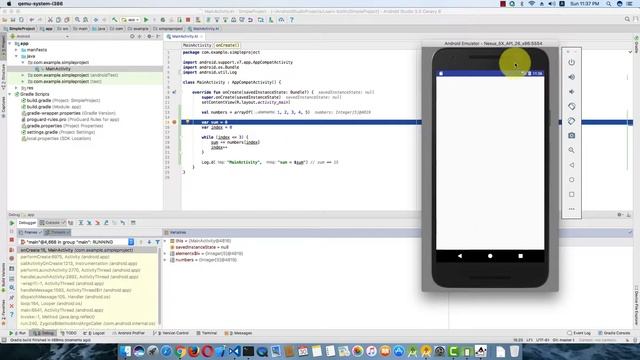The image size is (640, 360).
Task: Click Step Out icon in debugger toolbar
Action: [x=106, y=223]
